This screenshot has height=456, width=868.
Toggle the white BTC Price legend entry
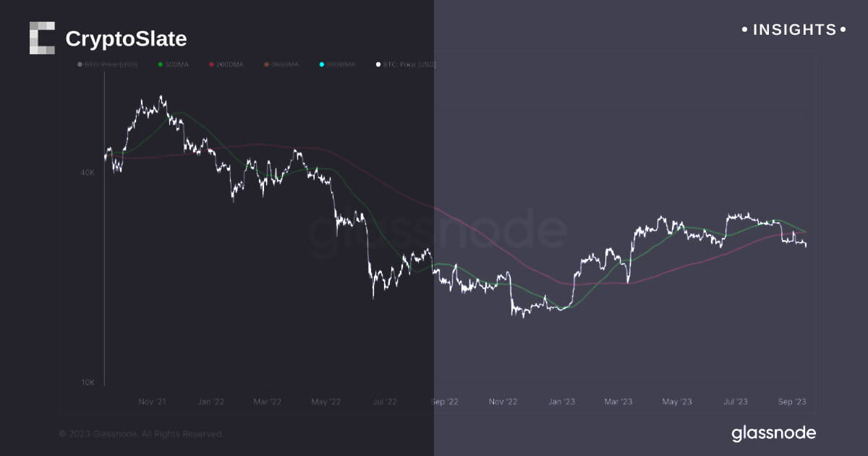(406, 65)
